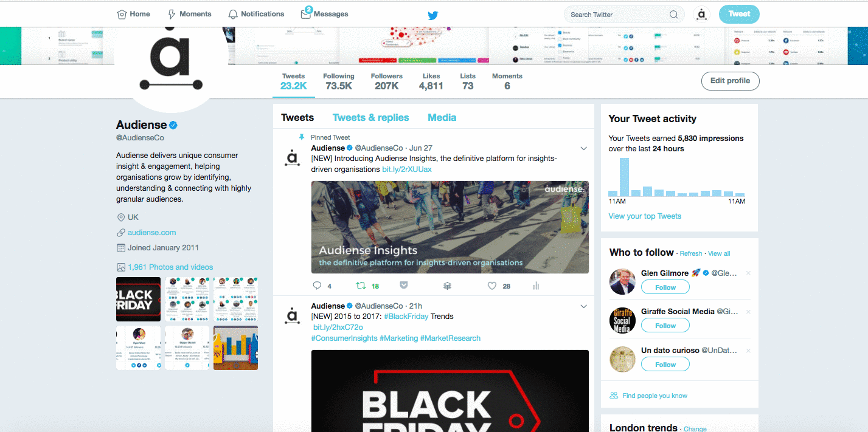Image resolution: width=868 pixels, height=432 pixels.
Task: Dismiss Un dato curioso suggestion
Action: 748,351
